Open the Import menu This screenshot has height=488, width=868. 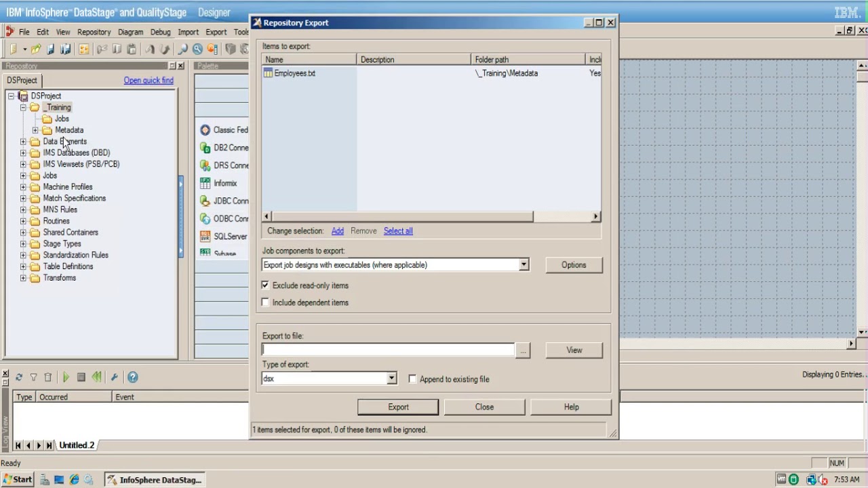(188, 32)
